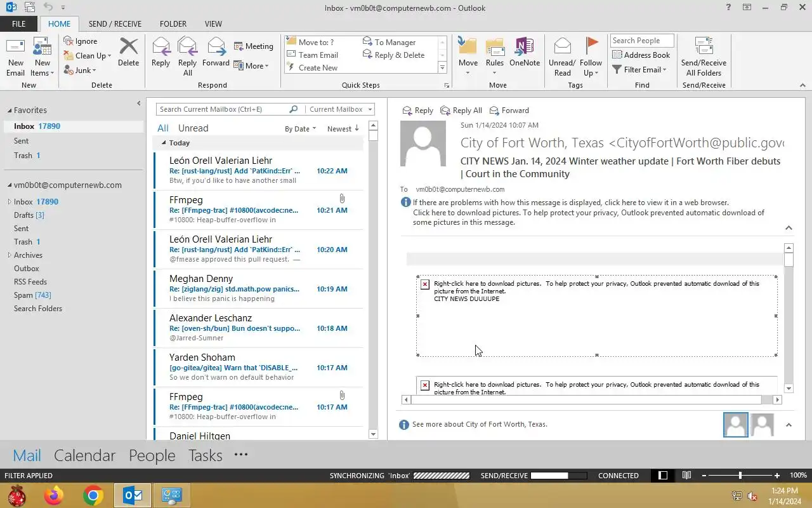Expand the Archives folder
812x508 pixels.
(x=9, y=255)
